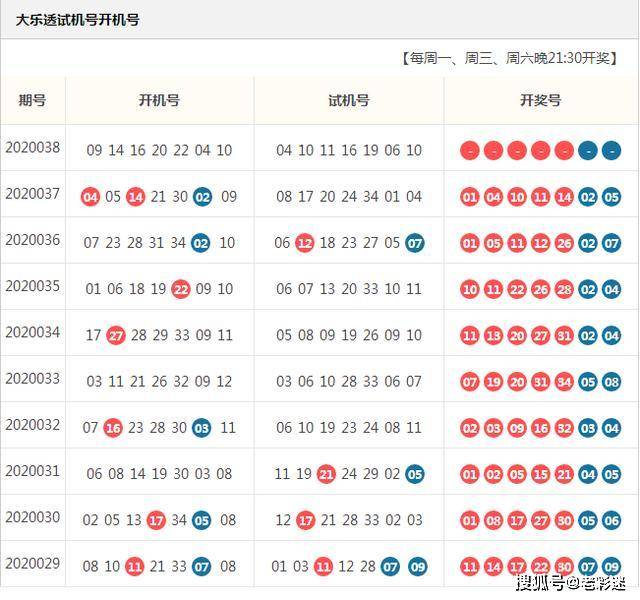This screenshot has width=640, height=600.
Task: Click 试机号 numbers 08 17 20 24 34 01 04
Action: (x=349, y=197)
